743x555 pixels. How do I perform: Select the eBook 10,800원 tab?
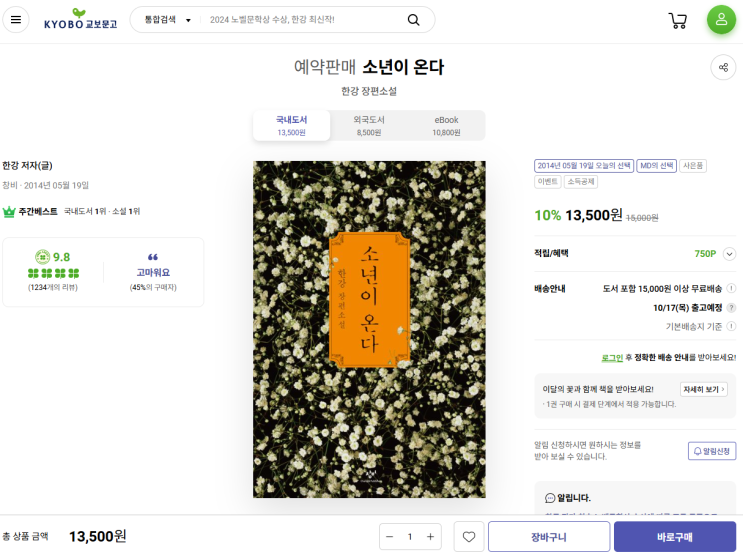(x=446, y=126)
